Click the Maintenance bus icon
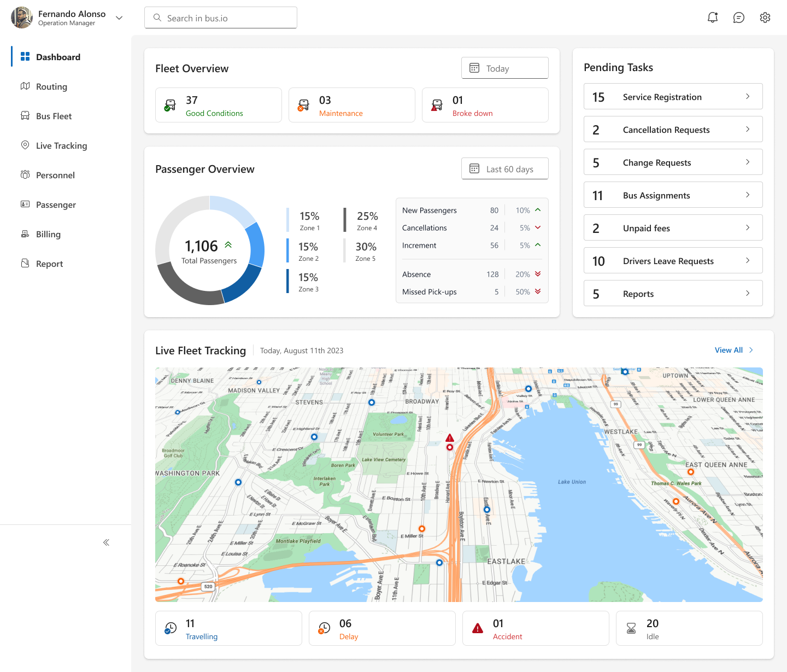This screenshot has width=787, height=672. point(303,106)
